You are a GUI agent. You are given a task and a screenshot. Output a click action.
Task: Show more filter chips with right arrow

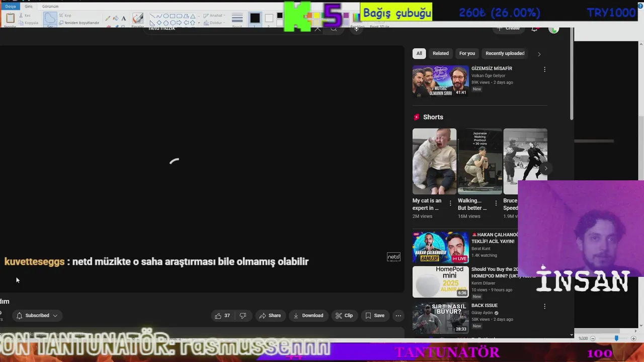click(539, 54)
